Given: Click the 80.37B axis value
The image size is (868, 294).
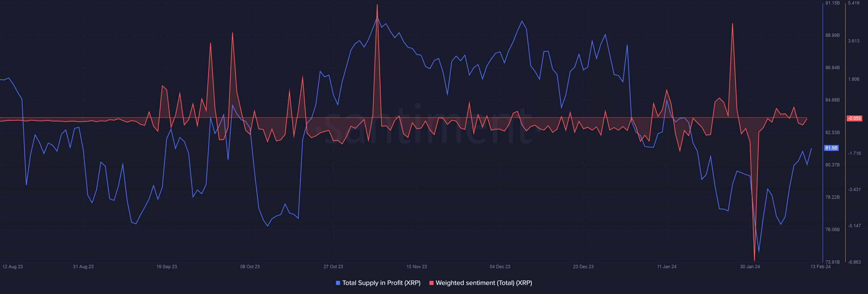Looking at the screenshot, I should (832, 165).
